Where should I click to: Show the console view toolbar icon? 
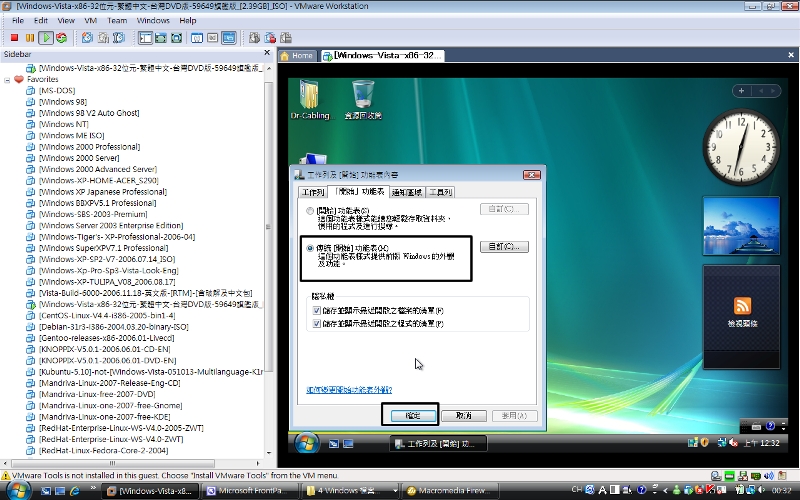coord(229,38)
